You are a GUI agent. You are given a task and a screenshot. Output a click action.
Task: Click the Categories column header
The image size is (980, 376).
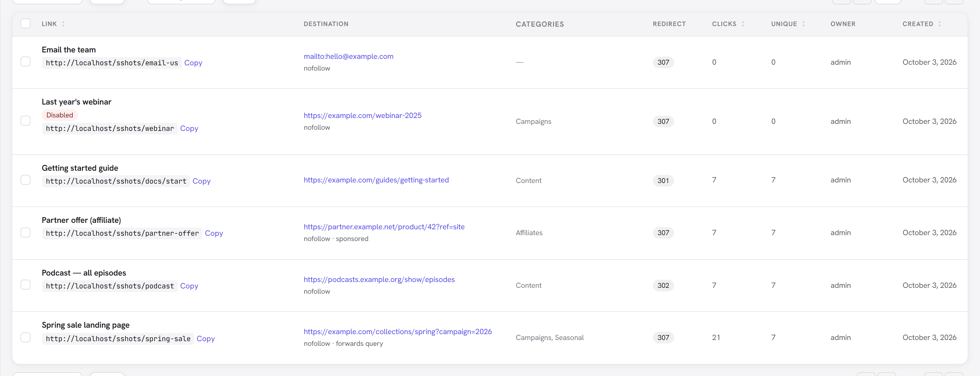pyautogui.click(x=540, y=24)
